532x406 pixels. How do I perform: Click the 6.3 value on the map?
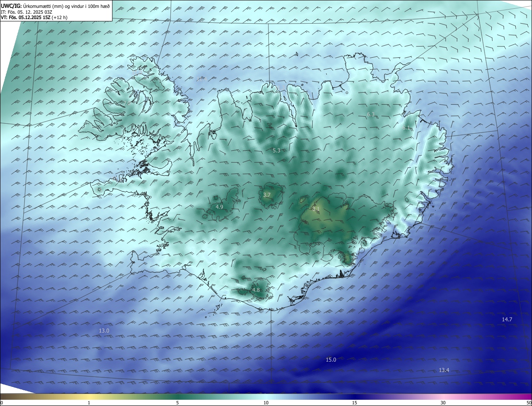pos(371,114)
